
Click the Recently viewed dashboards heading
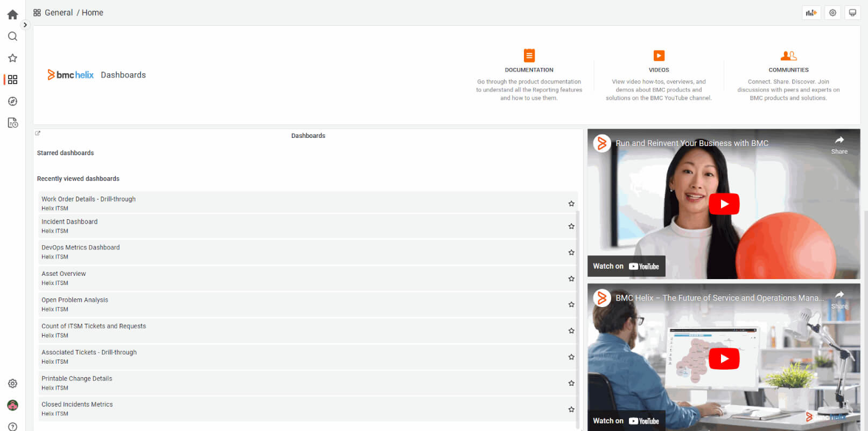click(x=78, y=179)
